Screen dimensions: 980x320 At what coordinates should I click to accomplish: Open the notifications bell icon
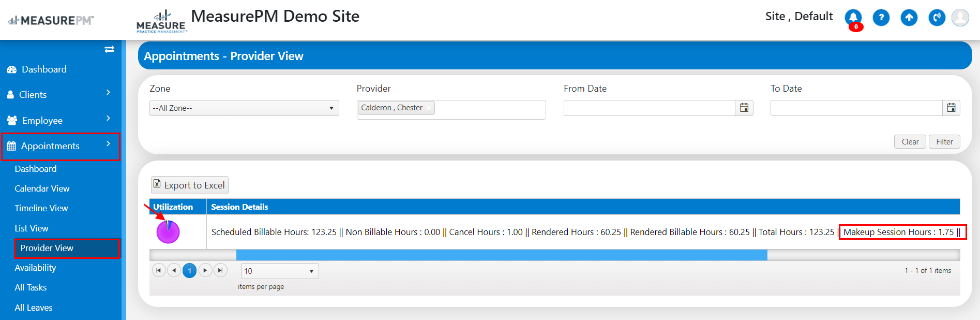(x=853, y=18)
